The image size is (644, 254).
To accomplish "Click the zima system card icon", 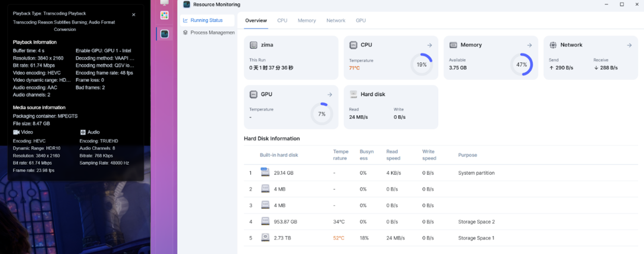I will tap(253, 45).
